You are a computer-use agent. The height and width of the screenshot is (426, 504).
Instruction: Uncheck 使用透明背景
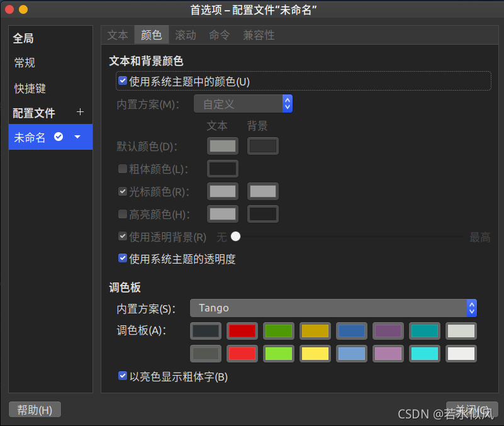[123, 236]
